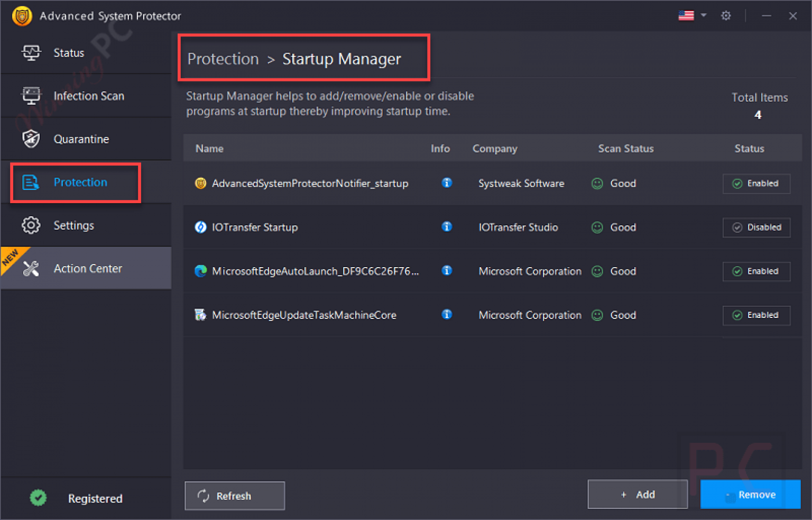Viewport: 812px width, 520px height.
Task: Click the MicrosoftEdgeUpdateTaskMachineCore program icon
Action: (x=200, y=315)
